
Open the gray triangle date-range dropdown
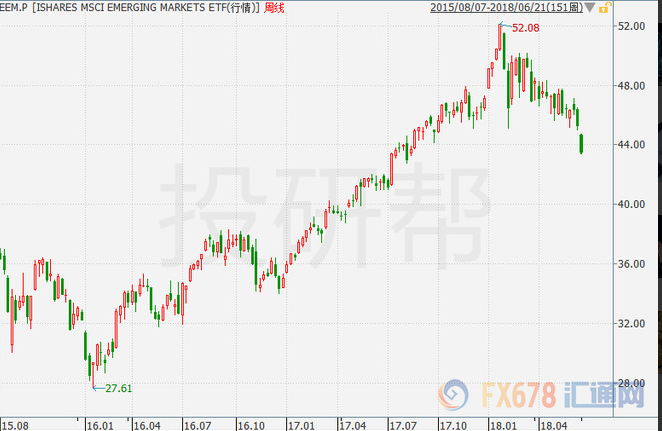(590, 8)
